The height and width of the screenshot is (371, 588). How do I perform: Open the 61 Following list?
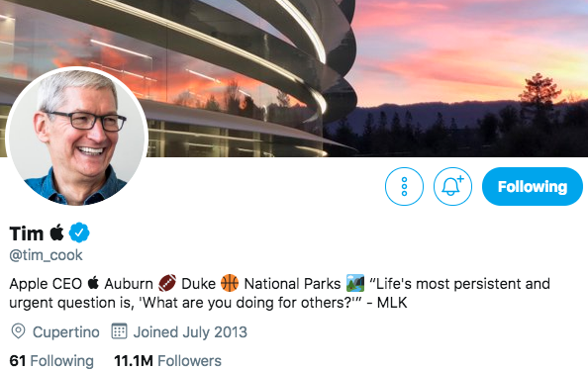(x=51, y=360)
